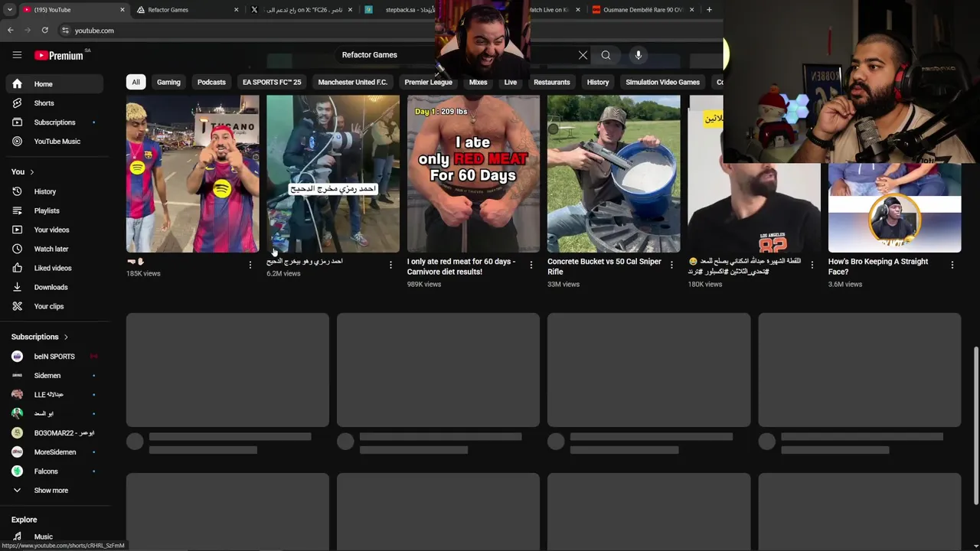
Task: Open Playlists in sidebar
Action: (x=54, y=210)
